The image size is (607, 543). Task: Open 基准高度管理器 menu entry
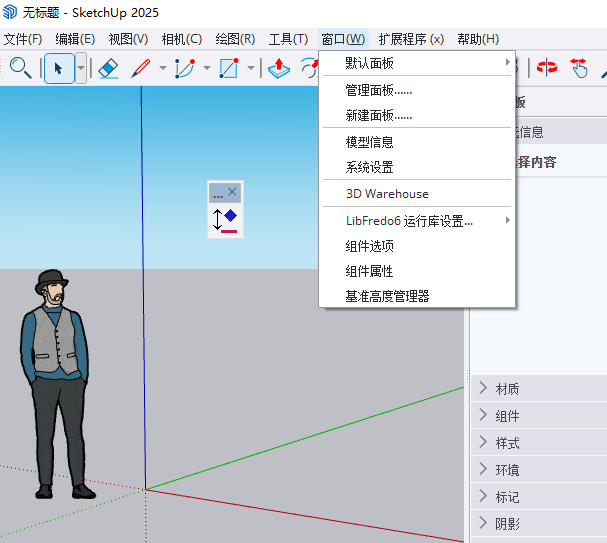[x=417, y=296]
